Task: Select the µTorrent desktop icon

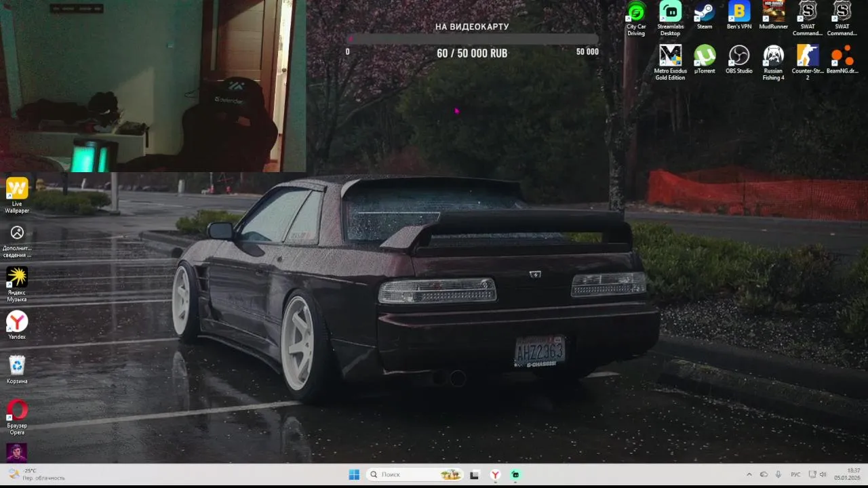Action: coord(705,60)
